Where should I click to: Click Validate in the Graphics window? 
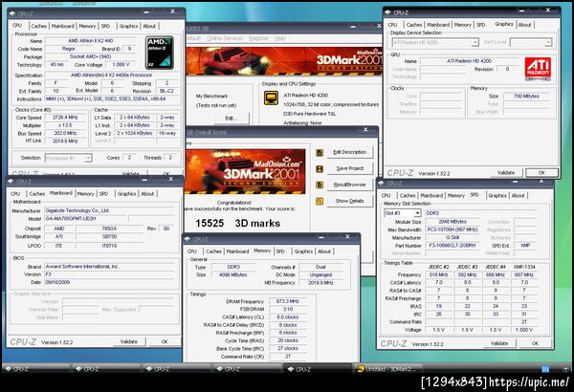pyautogui.click(x=506, y=172)
